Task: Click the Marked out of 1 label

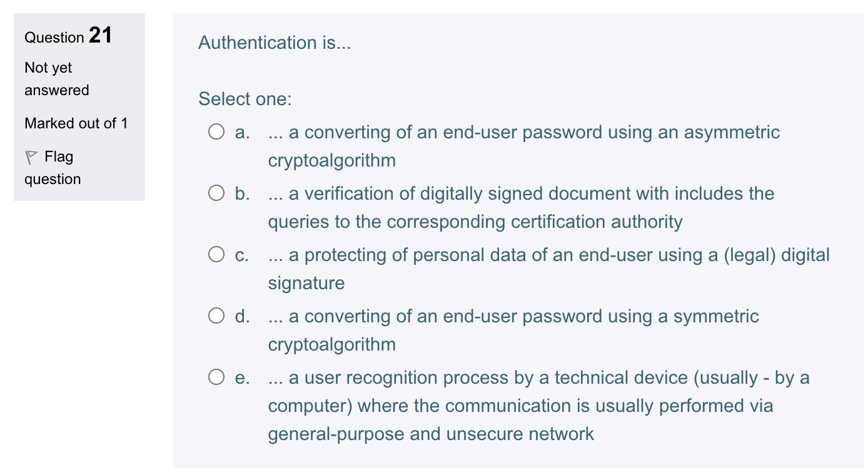Action: 76,123
